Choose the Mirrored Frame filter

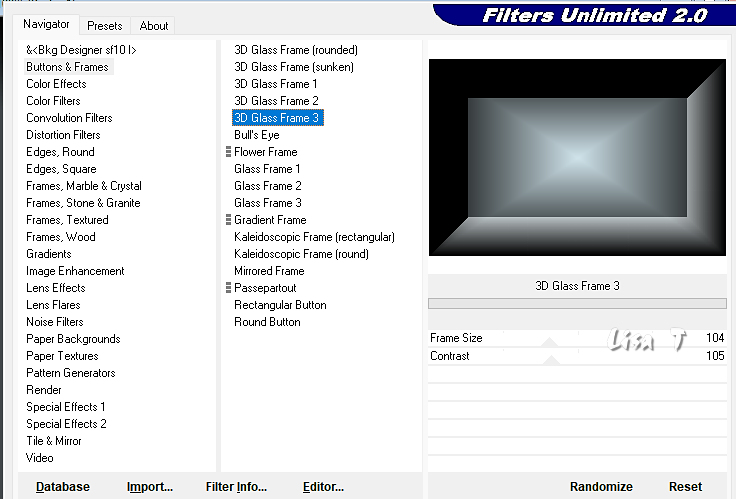(269, 270)
